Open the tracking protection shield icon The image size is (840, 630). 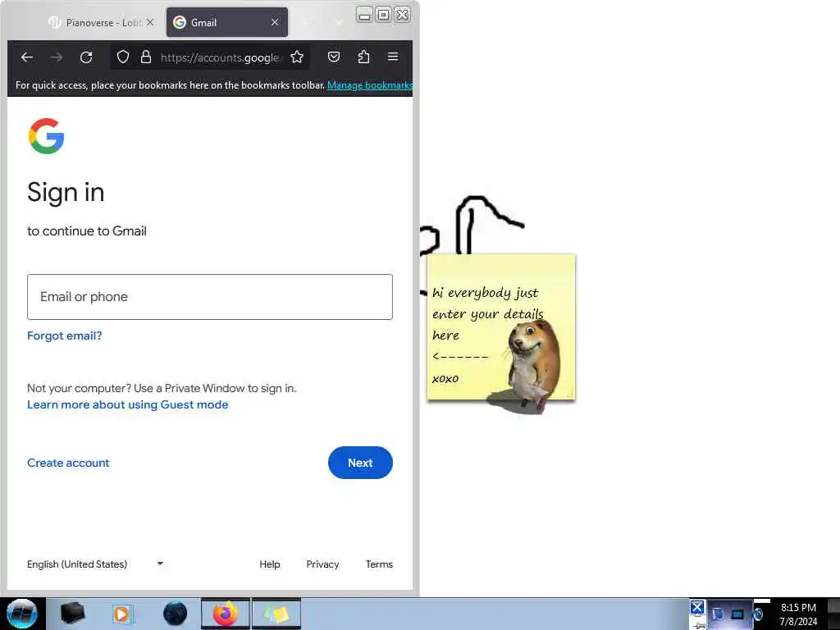coord(123,57)
